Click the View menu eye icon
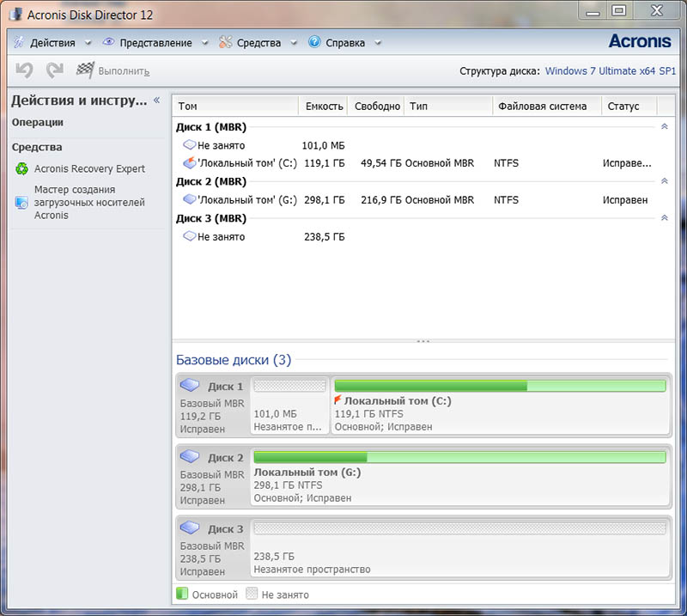This screenshot has width=687, height=616. pyautogui.click(x=108, y=41)
